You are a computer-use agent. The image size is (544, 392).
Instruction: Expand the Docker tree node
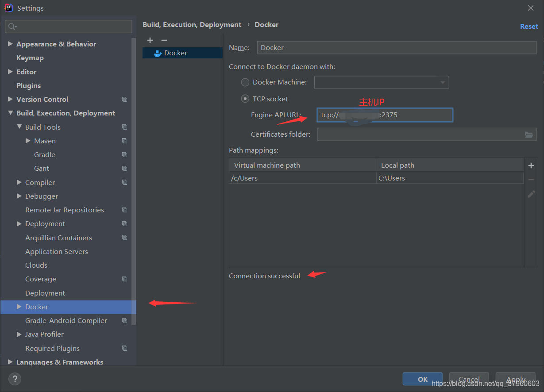click(19, 307)
